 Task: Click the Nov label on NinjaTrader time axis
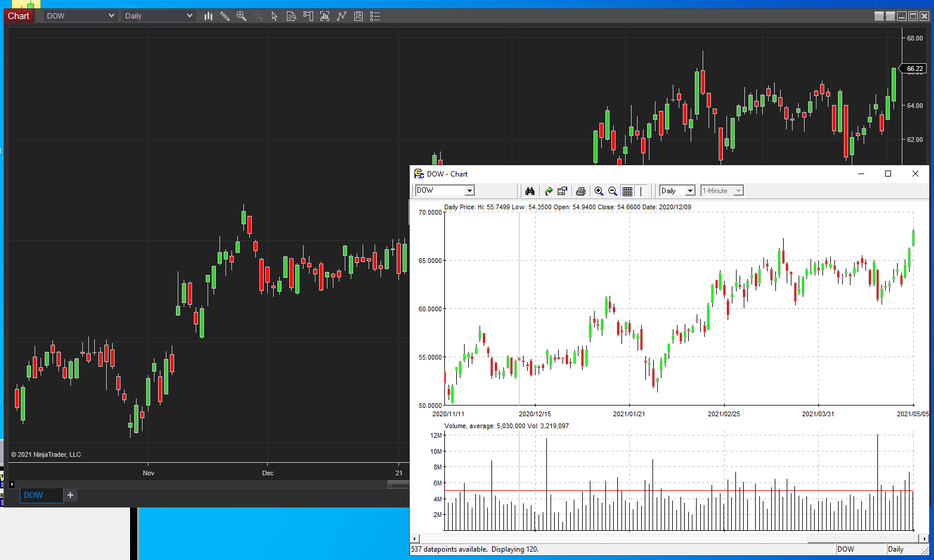click(x=149, y=473)
